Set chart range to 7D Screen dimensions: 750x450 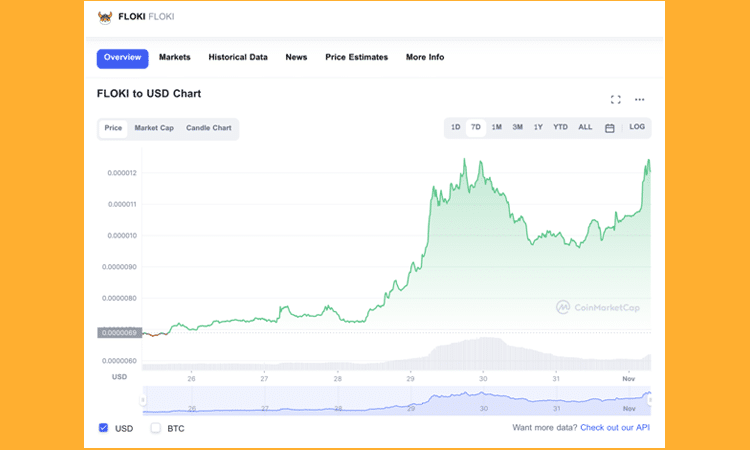[475, 127]
